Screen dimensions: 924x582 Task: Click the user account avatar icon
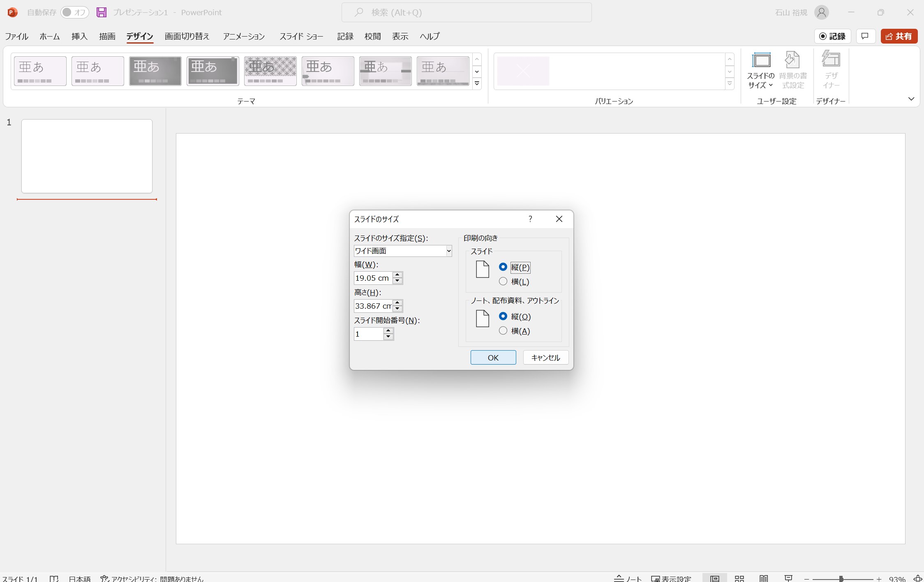click(x=821, y=12)
